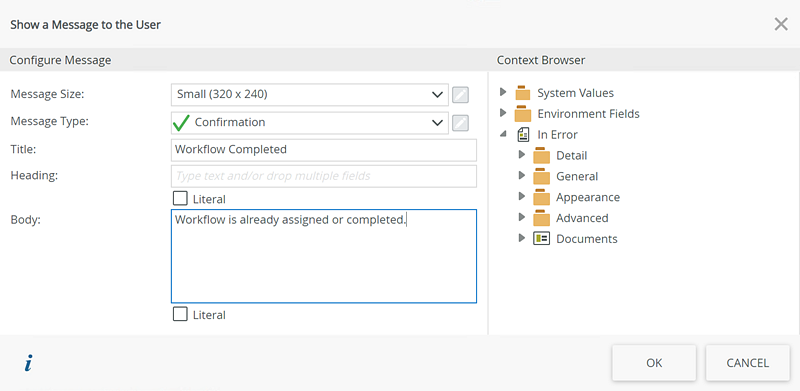Expand the Detail folder arrow
Screen dimensions: 800x391
pos(521,155)
